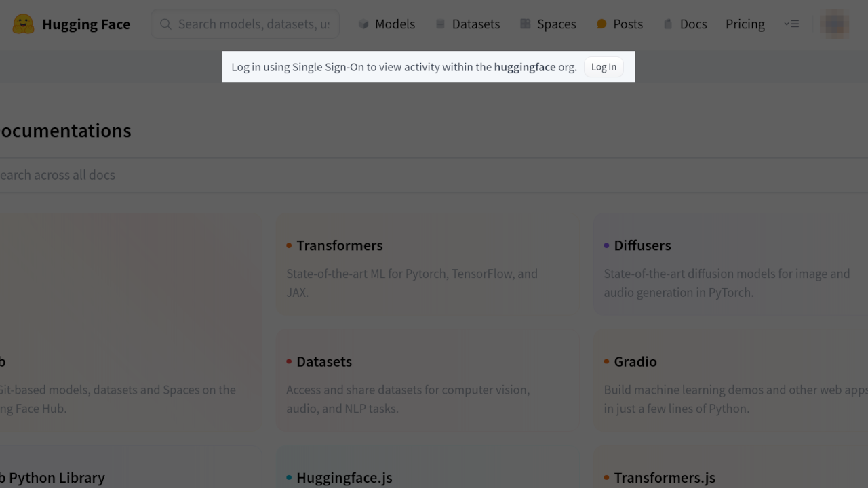
Task: Open the Pricing page
Action: click(x=745, y=24)
